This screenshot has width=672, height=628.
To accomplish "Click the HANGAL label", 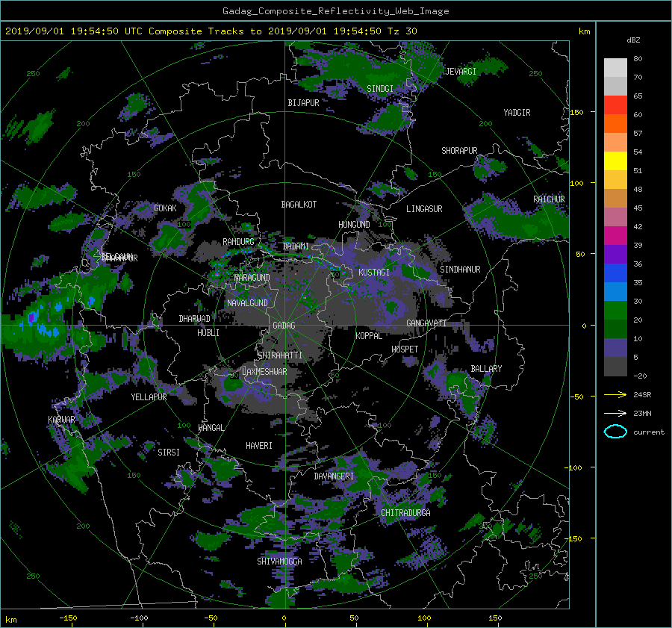I will pyautogui.click(x=211, y=428).
